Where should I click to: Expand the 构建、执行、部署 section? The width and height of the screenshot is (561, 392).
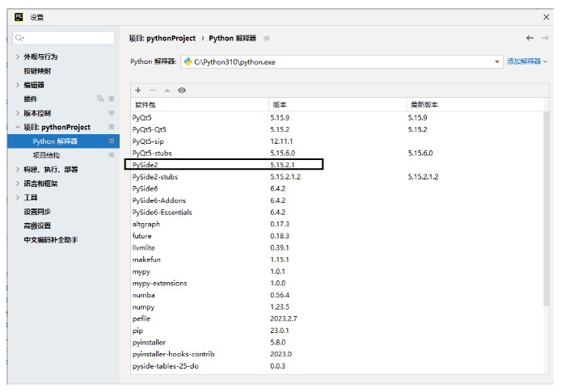[x=18, y=169]
